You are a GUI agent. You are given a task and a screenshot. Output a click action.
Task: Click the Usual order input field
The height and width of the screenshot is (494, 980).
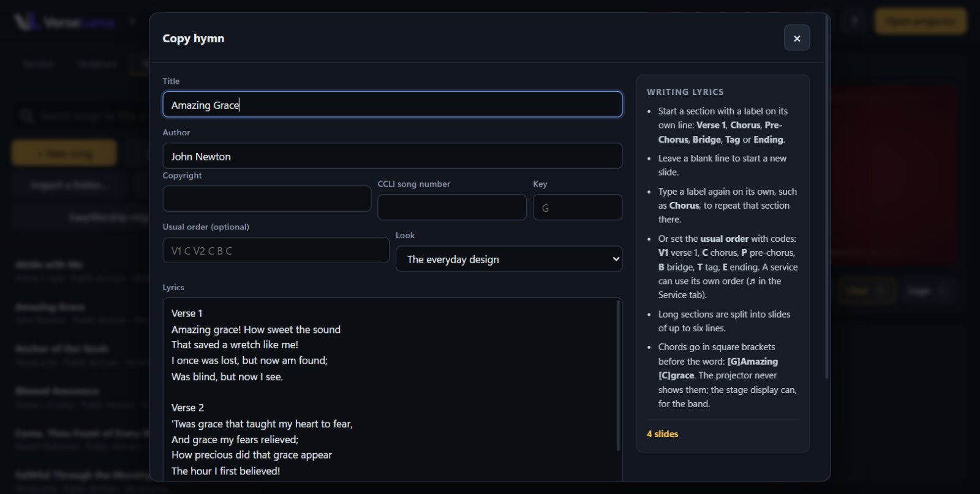[276, 250]
